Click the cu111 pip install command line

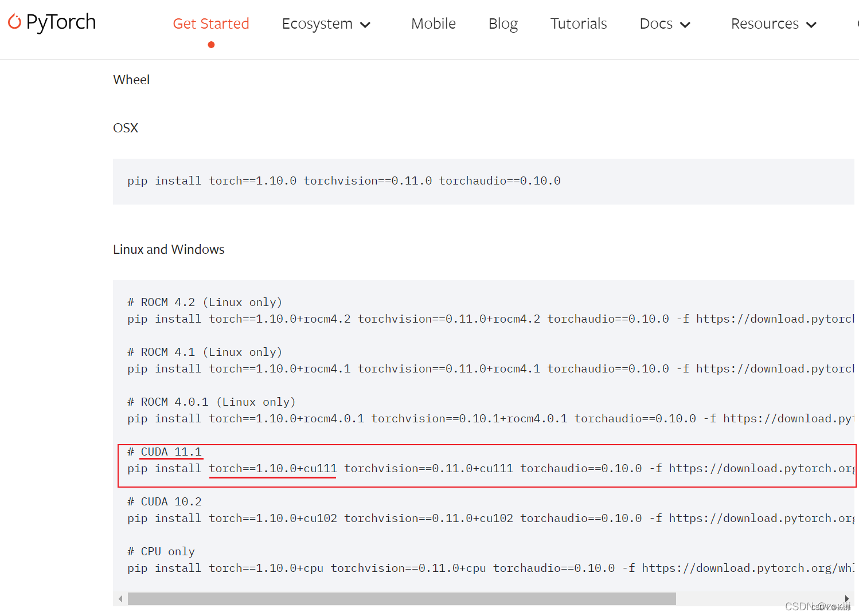pos(491,468)
